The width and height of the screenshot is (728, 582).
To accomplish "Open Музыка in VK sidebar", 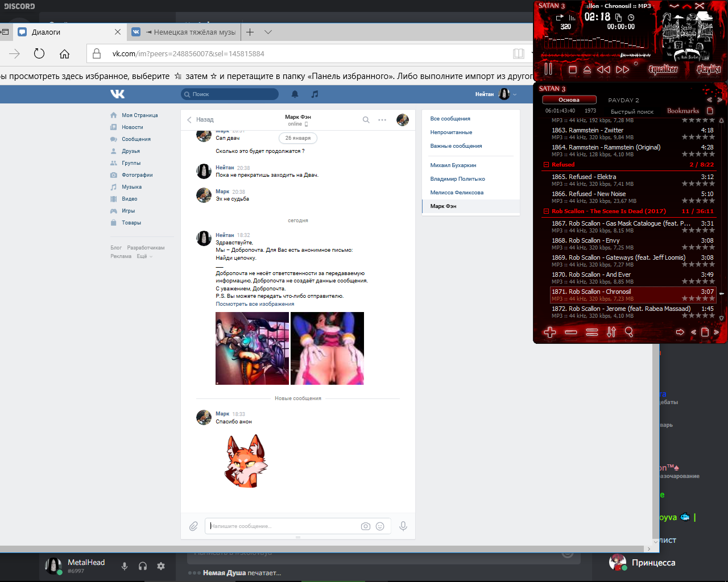I will (131, 187).
